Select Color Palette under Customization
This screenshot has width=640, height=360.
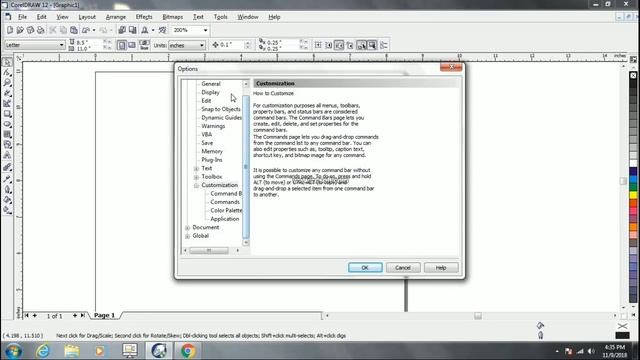click(x=226, y=211)
